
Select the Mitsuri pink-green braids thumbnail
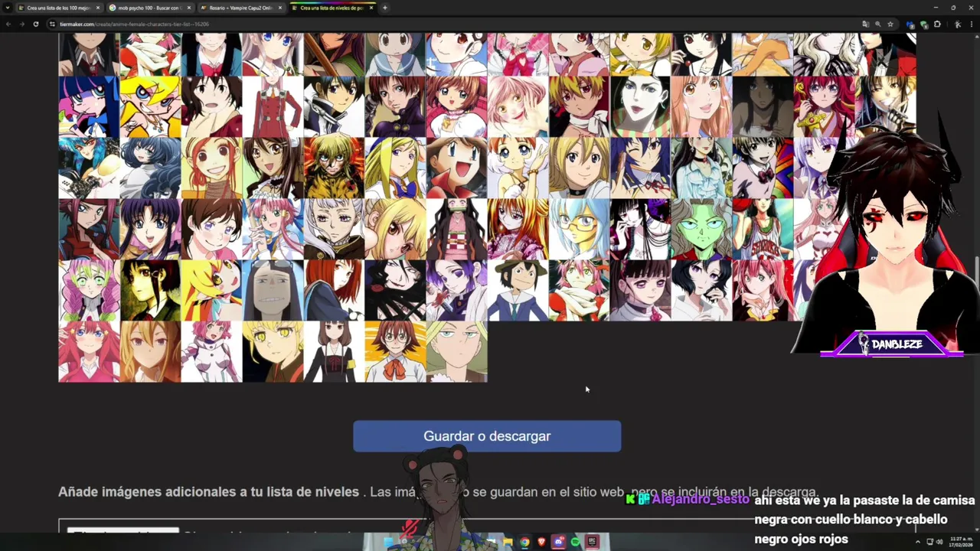[89, 290]
